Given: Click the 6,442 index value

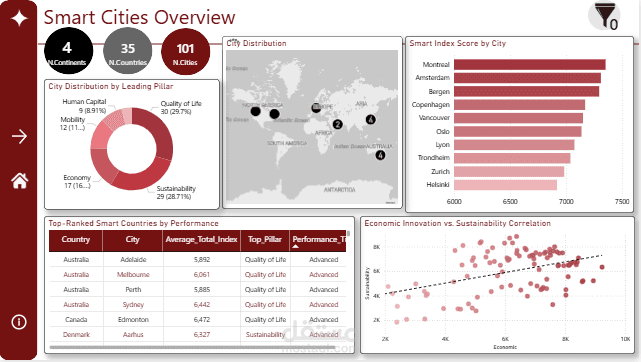Looking at the screenshot, I should click(x=202, y=305).
